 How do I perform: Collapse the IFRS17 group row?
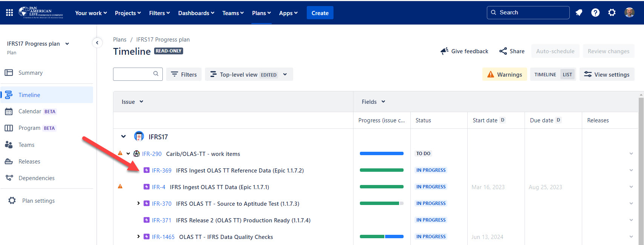[x=123, y=137]
